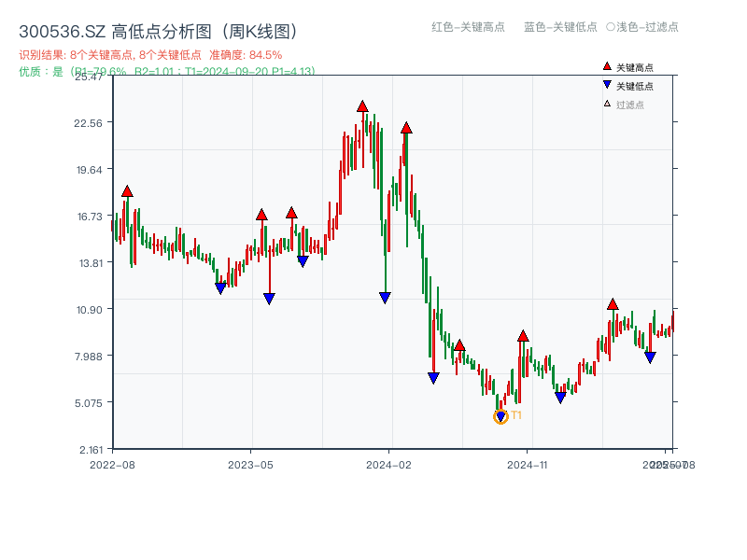The width and height of the screenshot is (747, 560).
Task: Click the blue triangle marker below the 2023-05 area
Action: coord(269,299)
